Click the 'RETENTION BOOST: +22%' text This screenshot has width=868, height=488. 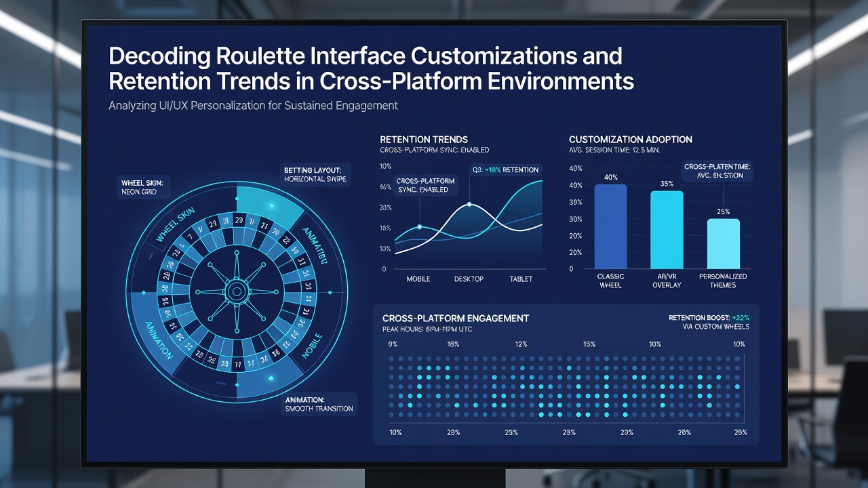pos(709,317)
